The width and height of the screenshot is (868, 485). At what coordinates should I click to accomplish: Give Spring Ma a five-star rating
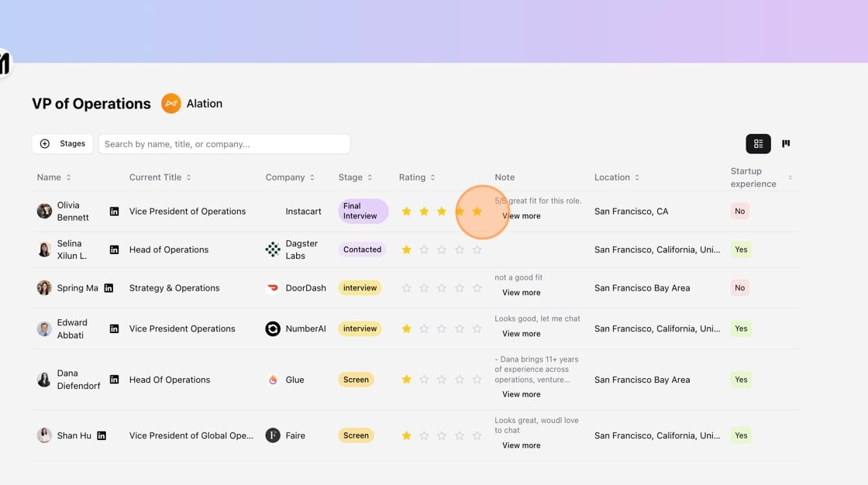tap(477, 288)
